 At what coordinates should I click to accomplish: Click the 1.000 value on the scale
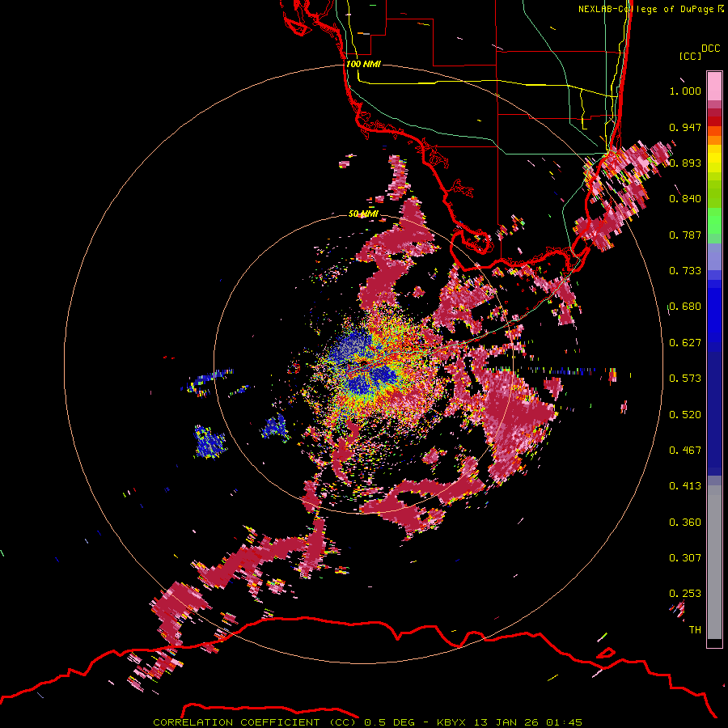click(x=685, y=91)
